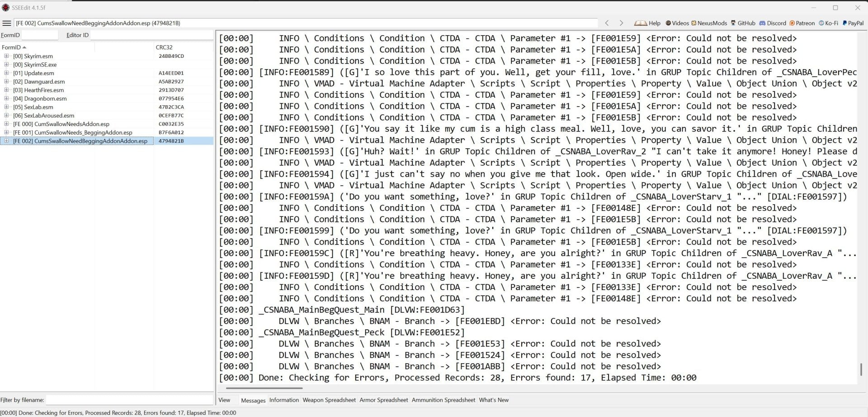Open the Discord link
This screenshot has width=868, height=417.
tap(773, 23)
